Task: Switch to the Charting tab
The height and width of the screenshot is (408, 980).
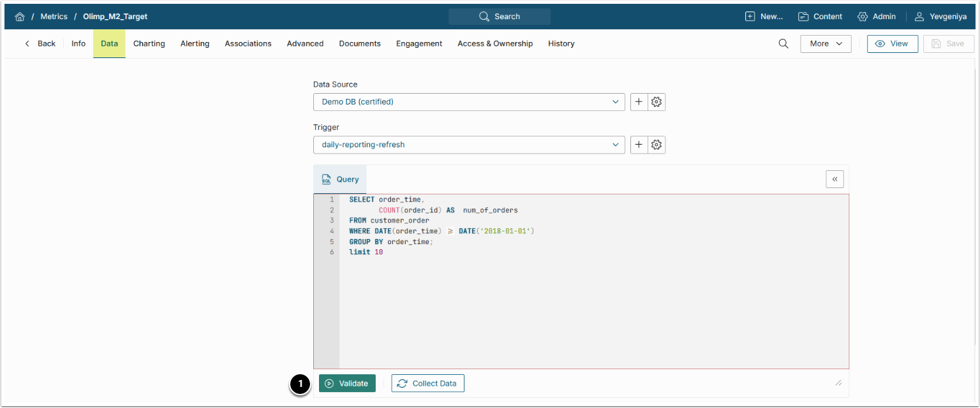Action: point(149,44)
